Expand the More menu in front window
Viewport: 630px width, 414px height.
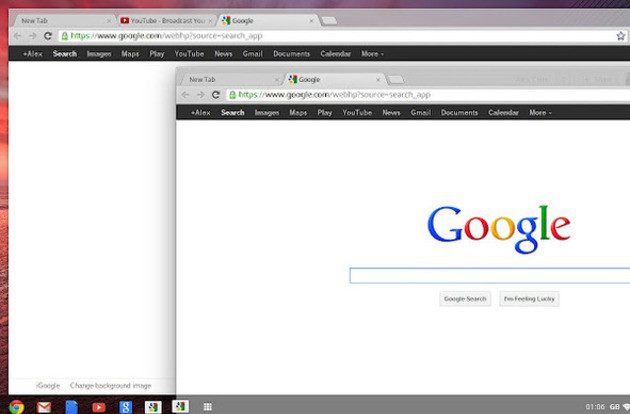[540, 113]
